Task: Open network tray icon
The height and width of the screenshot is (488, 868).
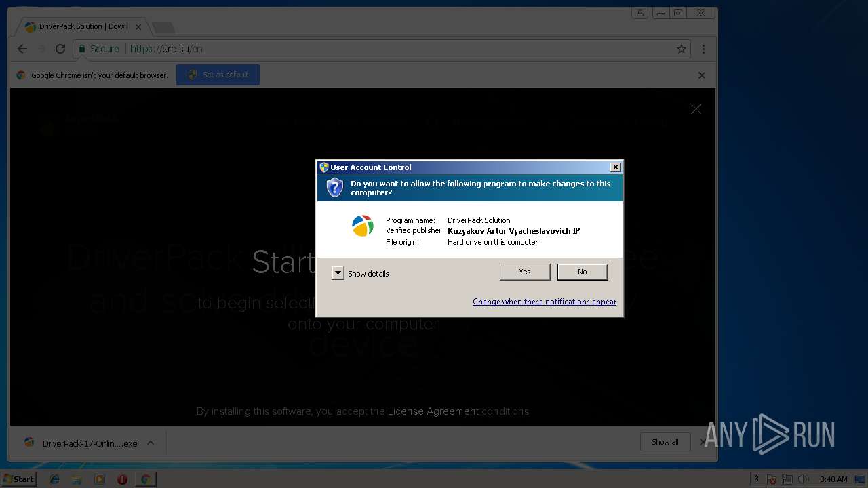Action: 787,479
